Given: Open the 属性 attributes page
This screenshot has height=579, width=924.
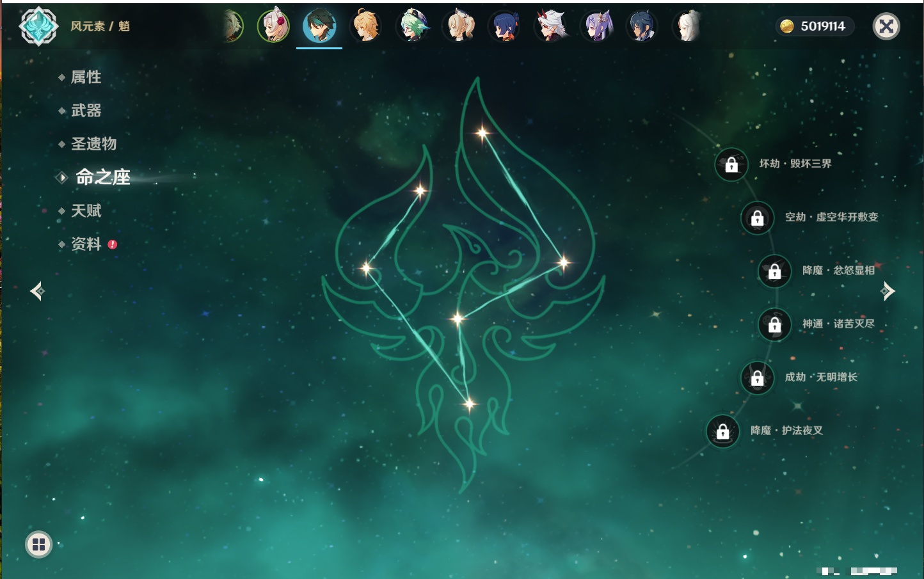Looking at the screenshot, I should 86,77.
